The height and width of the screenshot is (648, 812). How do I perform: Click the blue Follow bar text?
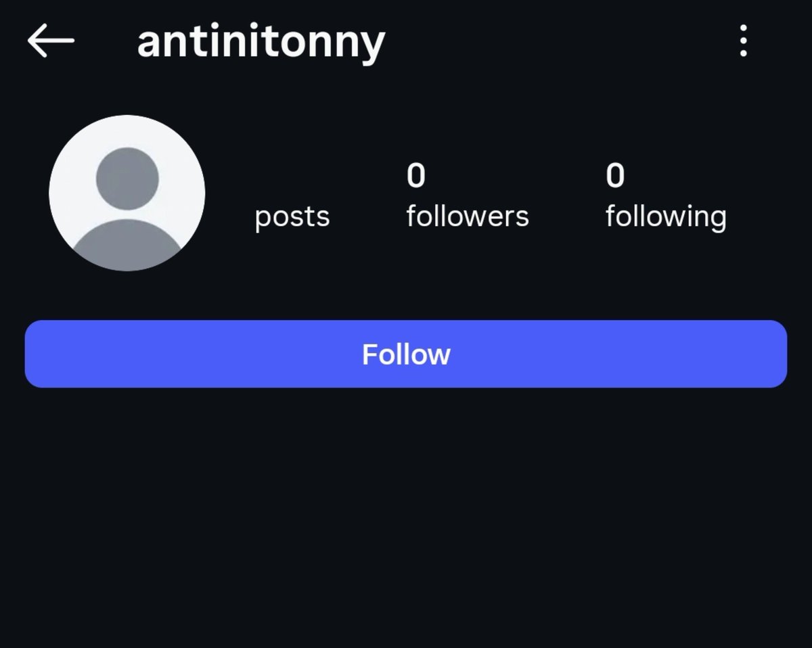406,354
